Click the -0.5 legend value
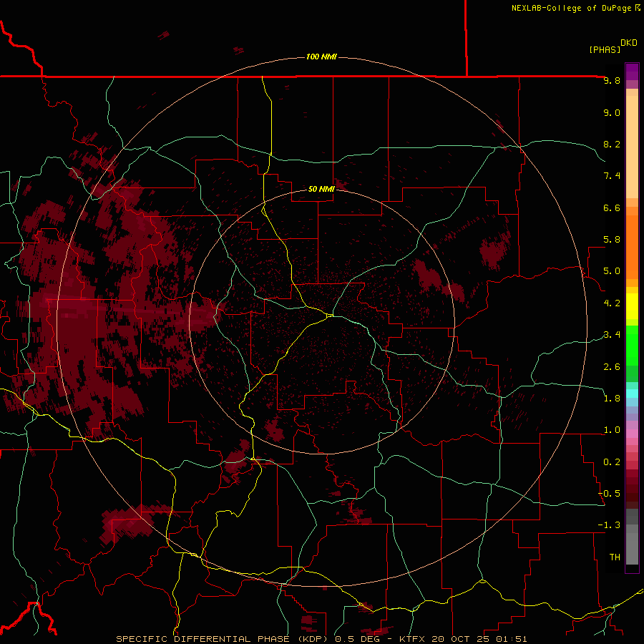The height and width of the screenshot is (644, 644). click(609, 494)
